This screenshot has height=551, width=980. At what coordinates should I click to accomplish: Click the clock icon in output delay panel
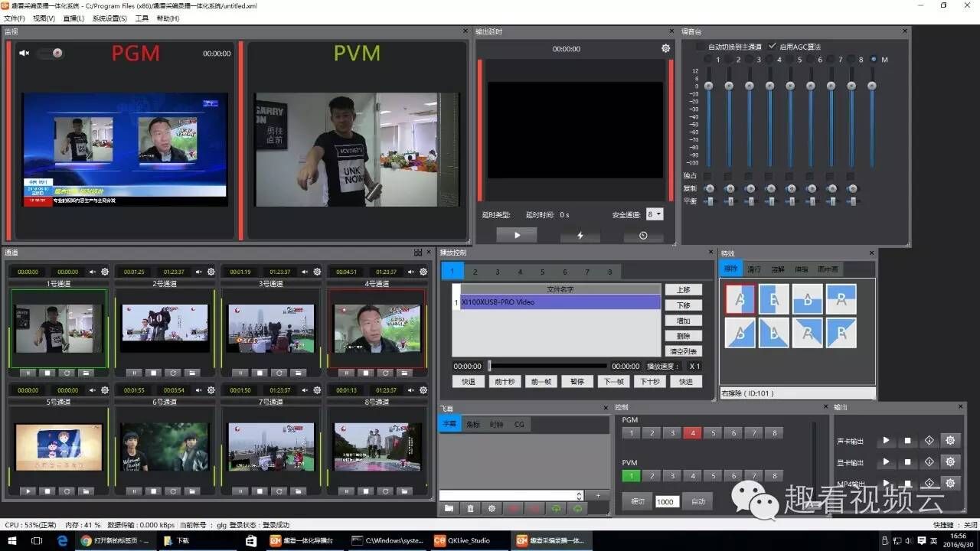643,236
